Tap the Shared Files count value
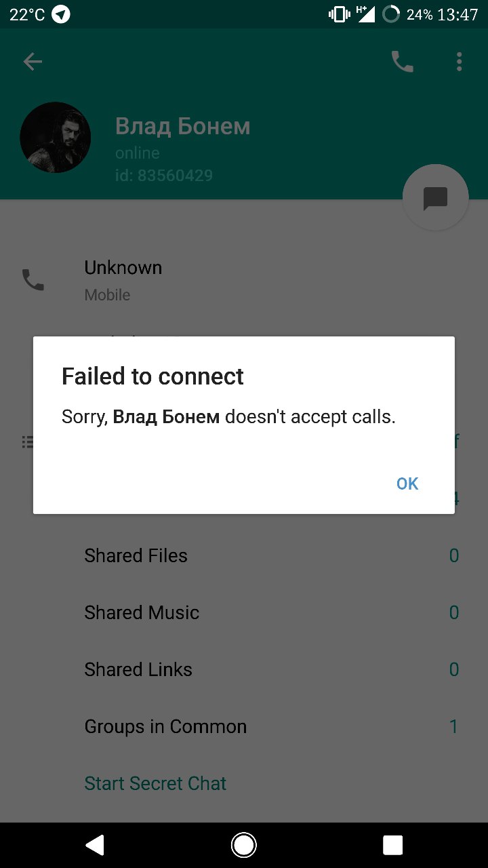 [454, 555]
